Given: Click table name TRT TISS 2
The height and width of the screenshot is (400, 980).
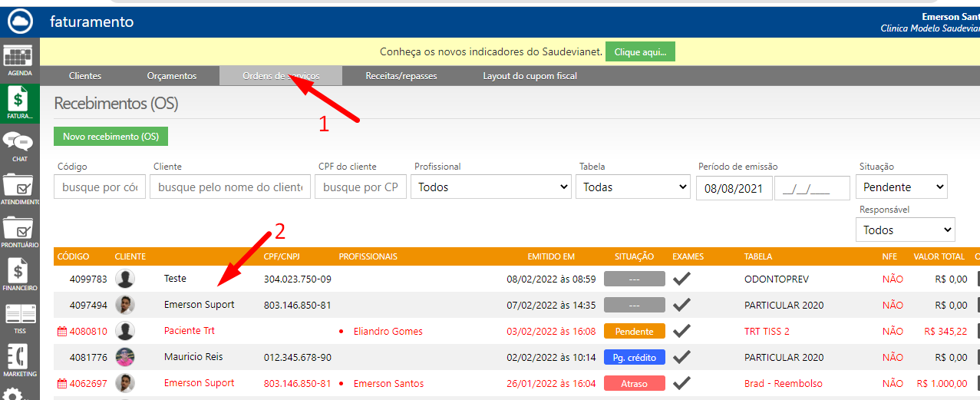Looking at the screenshot, I should (767, 331).
